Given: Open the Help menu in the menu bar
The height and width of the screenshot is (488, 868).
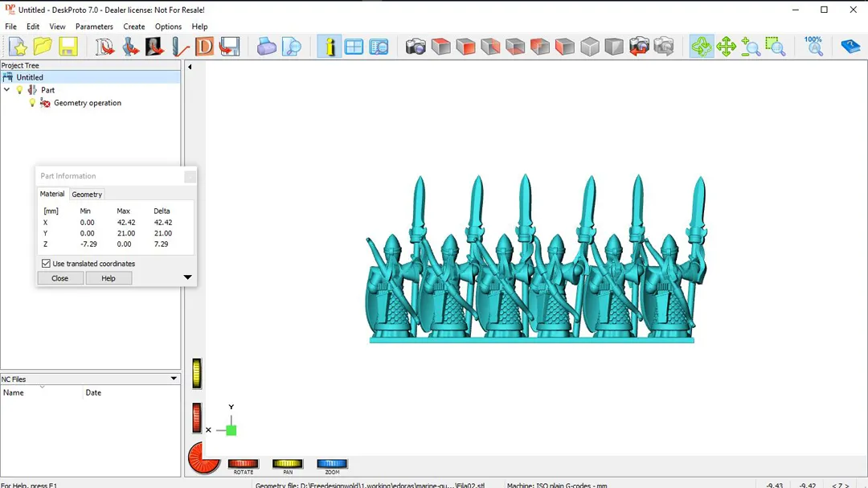Looking at the screenshot, I should 200,27.
